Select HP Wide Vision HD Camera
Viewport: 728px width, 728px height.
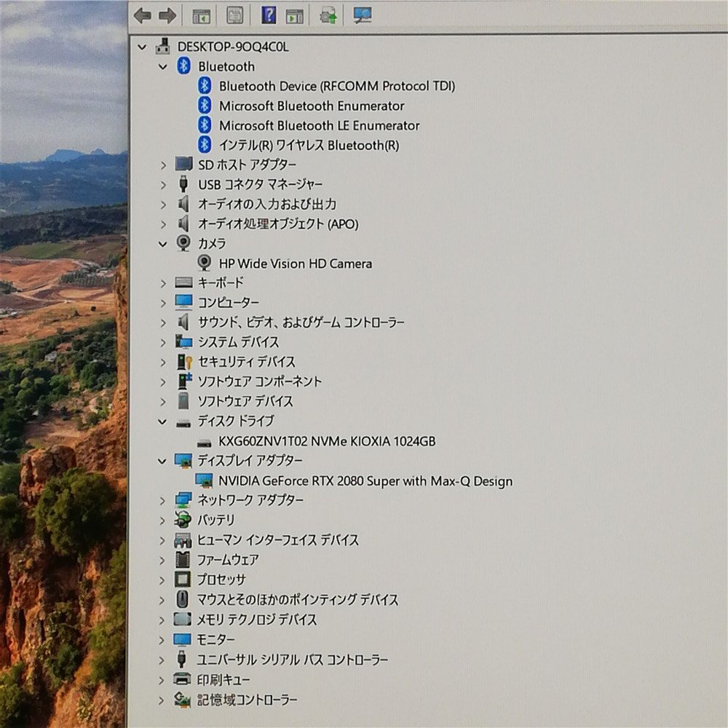296,264
